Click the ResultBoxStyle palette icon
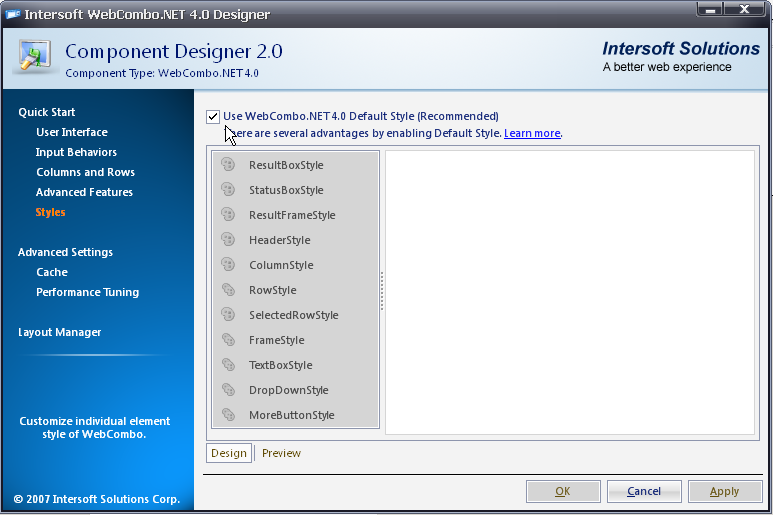Screen dimensions: 773x515 (228, 164)
